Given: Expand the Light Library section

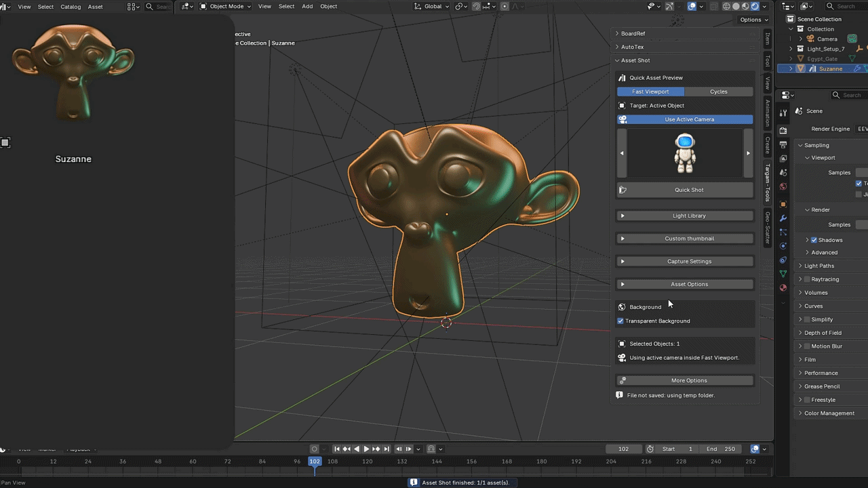Looking at the screenshot, I should 685,216.
